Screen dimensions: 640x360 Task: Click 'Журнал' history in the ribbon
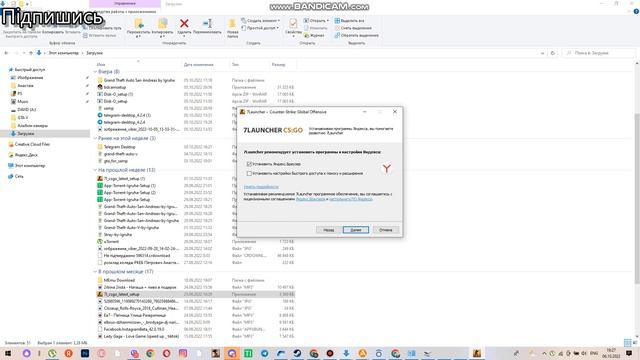pos(314,36)
